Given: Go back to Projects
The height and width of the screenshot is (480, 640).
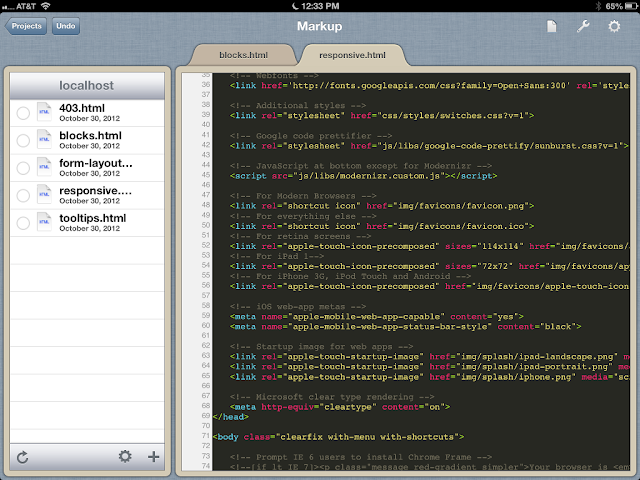Looking at the screenshot, I should (26, 26).
